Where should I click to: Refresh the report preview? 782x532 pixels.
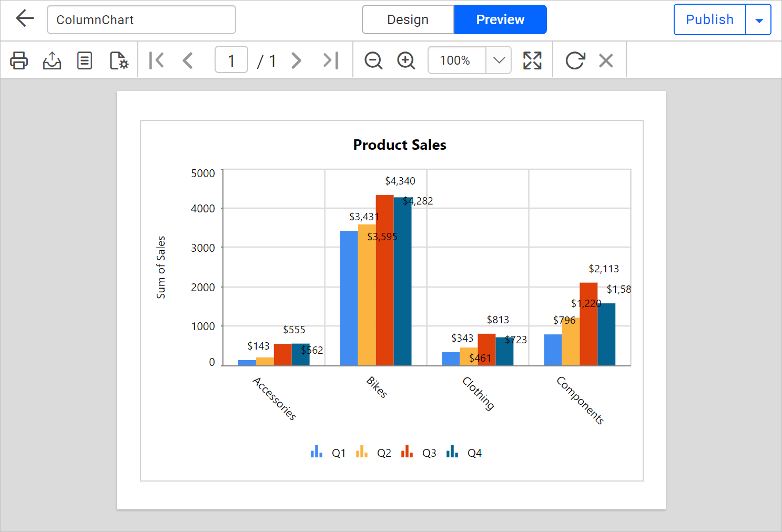pos(575,60)
